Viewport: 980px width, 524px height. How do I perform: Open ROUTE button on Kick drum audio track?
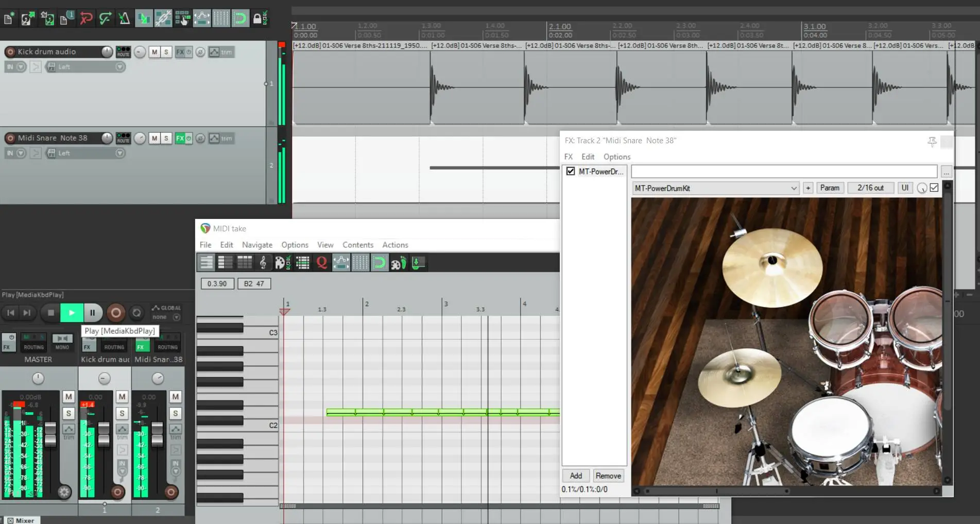coord(123,52)
